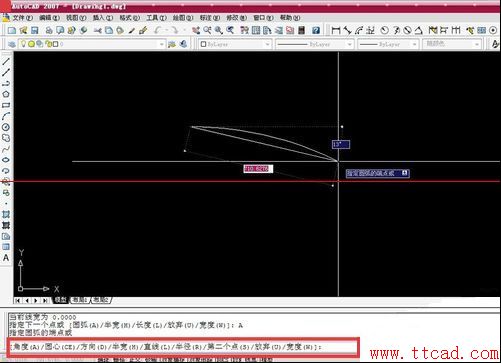Choose the multiline Text tool (A)

pyautogui.click(x=6, y=258)
